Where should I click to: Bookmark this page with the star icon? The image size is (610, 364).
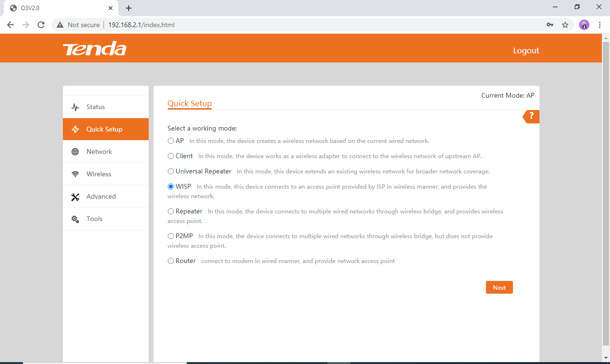[565, 25]
